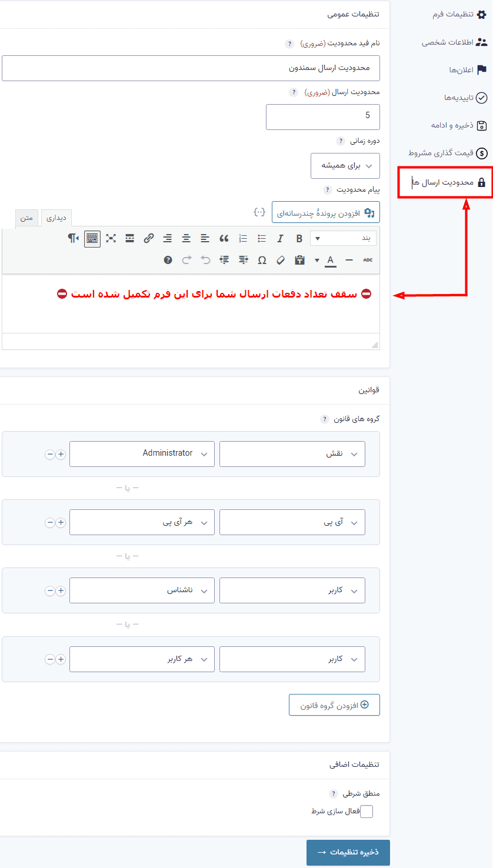Open time period dropdown (برای همیشه)
The height and width of the screenshot is (868, 493).
345,166
